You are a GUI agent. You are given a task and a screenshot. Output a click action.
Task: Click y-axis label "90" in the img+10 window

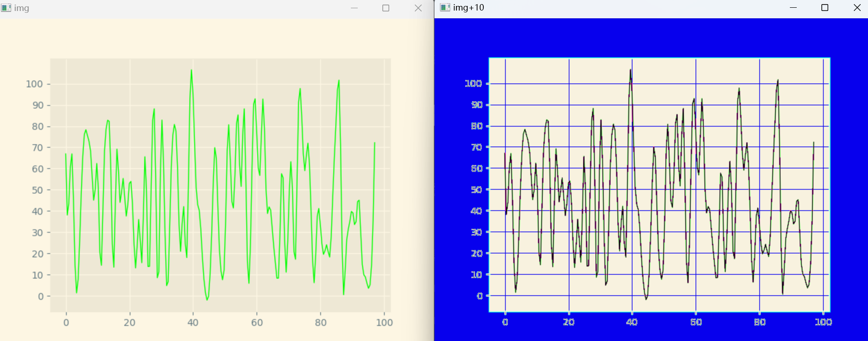pyautogui.click(x=477, y=105)
